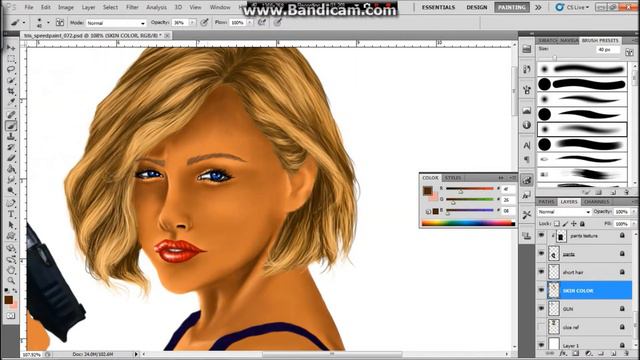Switch to the Styles tab

click(x=453, y=178)
